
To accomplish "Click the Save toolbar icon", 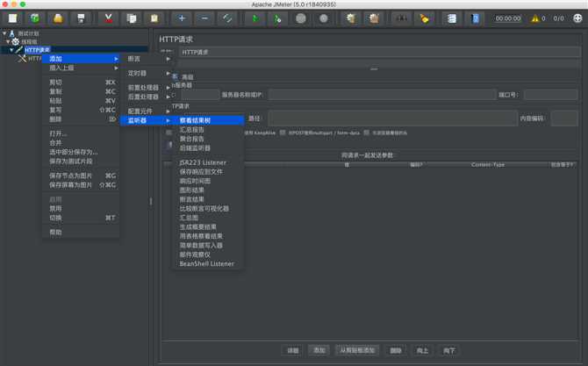I will tap(81, 18).
